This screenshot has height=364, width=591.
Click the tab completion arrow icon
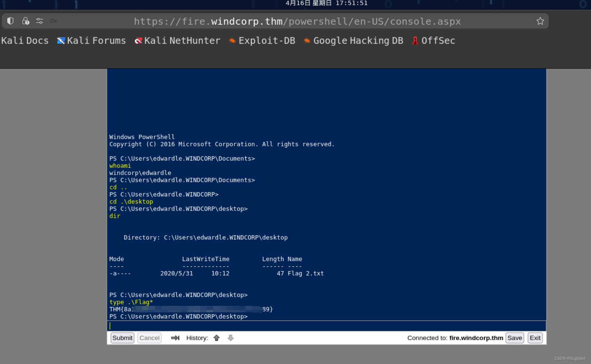coord(175,338)
